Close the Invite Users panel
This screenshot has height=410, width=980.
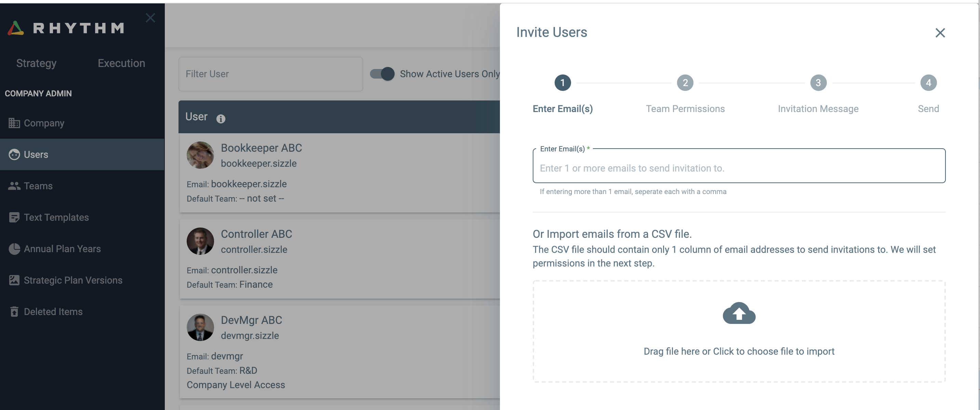(x=940, y=33)
